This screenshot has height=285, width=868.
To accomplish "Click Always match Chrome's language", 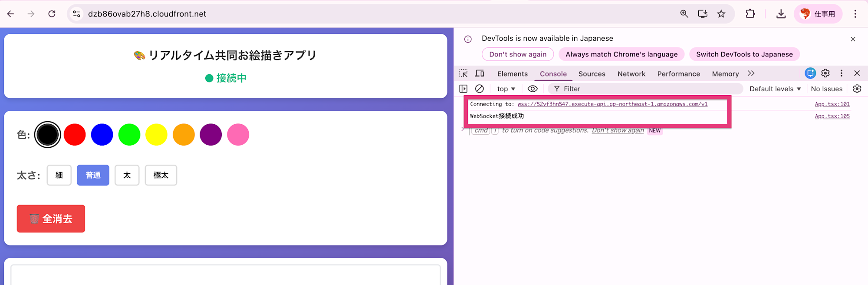I will 621,54.
